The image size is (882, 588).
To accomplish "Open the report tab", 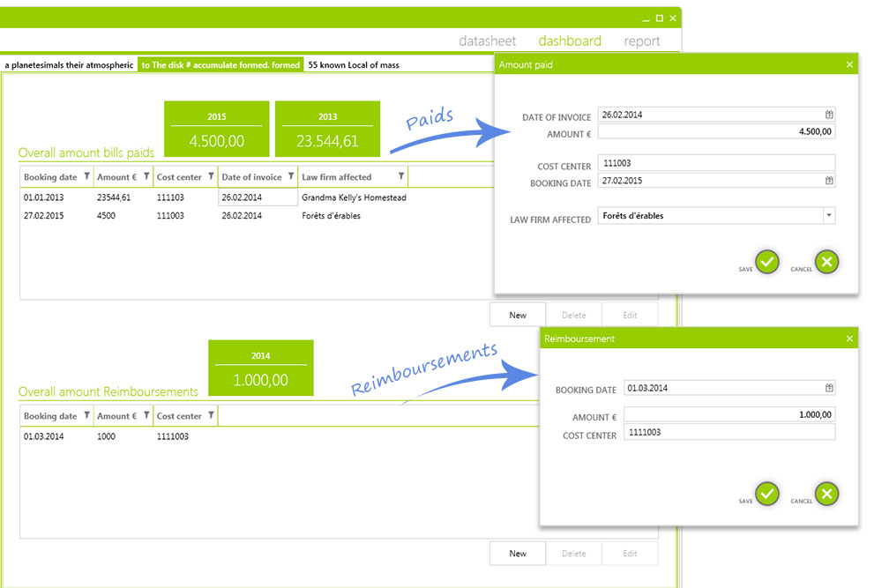I will 641,41.
